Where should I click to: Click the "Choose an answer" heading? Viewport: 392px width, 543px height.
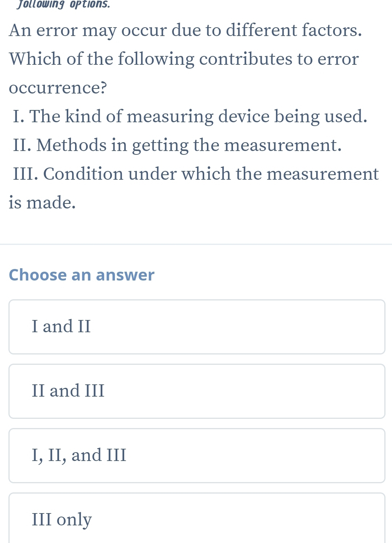click(x=82, y=275)
